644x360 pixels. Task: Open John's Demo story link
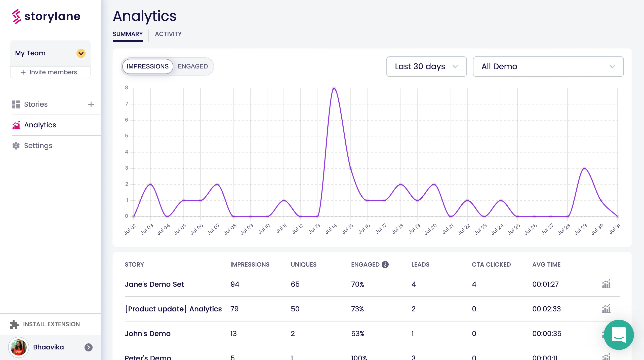pyautogui.click(x=148, y=334)
